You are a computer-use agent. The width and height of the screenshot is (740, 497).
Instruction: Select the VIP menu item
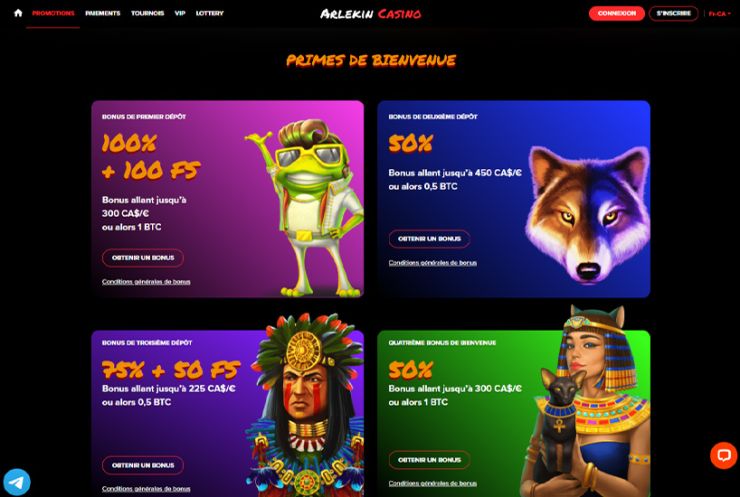click(x=180, y=13)
